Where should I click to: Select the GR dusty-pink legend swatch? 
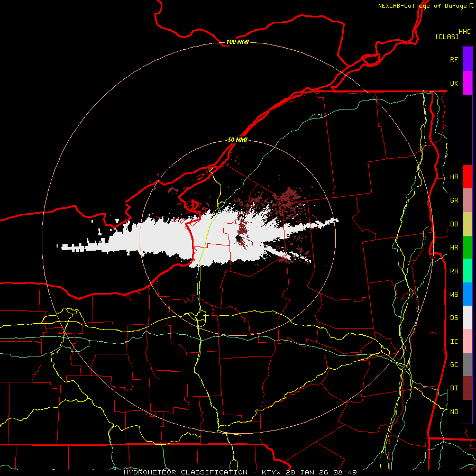coord(467,200)
